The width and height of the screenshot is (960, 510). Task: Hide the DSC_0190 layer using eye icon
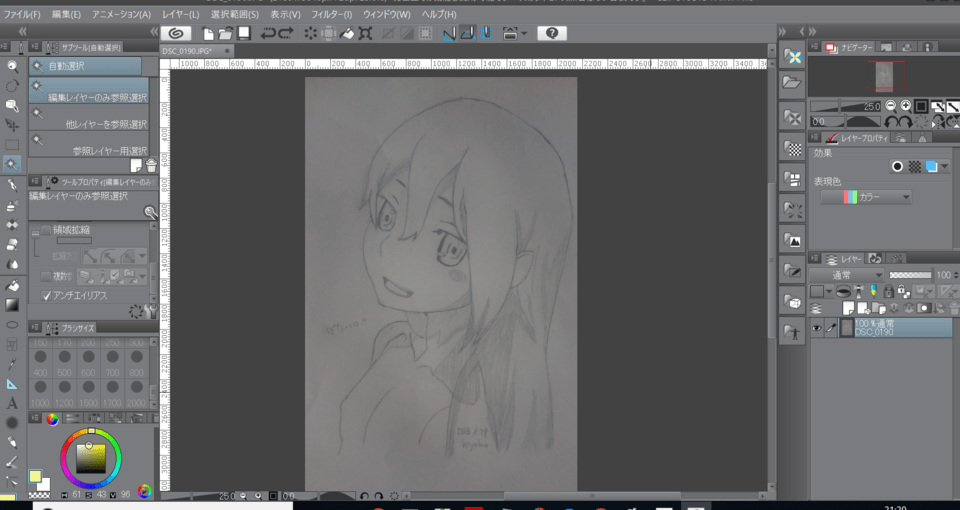[818, 328]
